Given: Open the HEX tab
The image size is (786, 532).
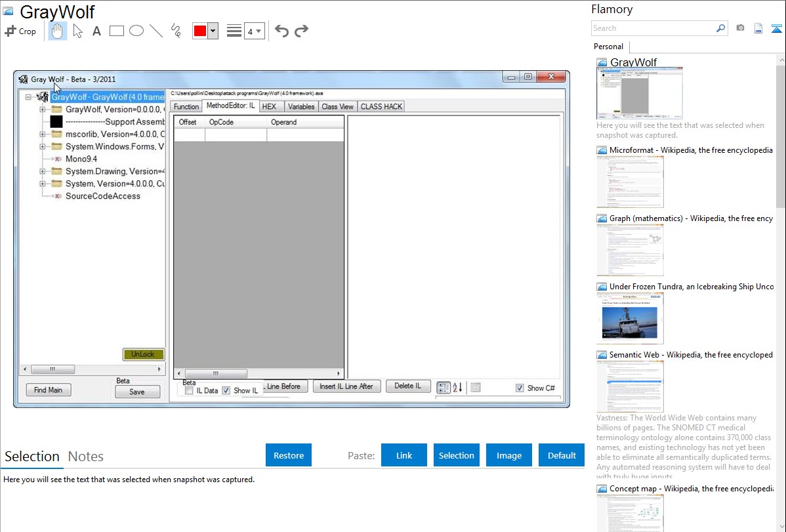Looking at the screenshot, I should coord(269,107).
